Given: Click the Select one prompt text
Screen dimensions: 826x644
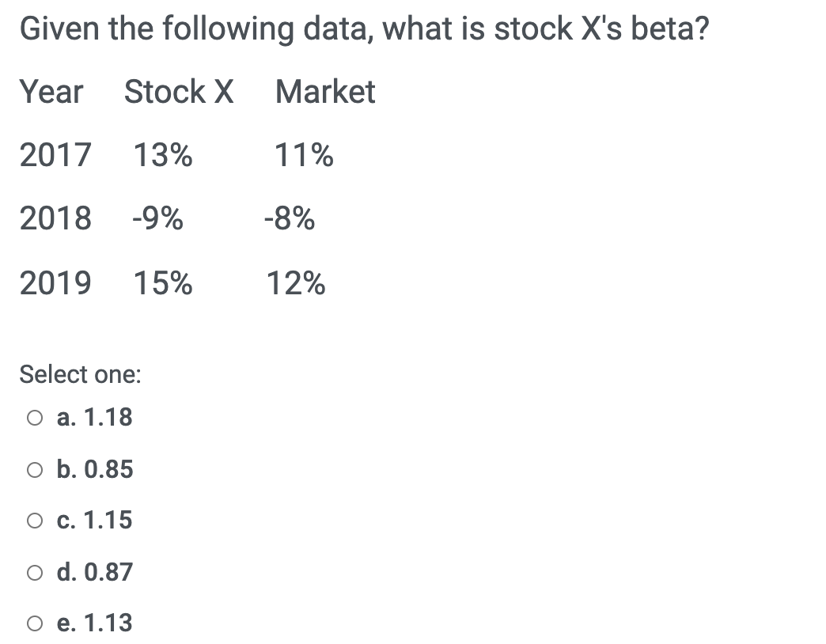Looking at the screenshot, I should [x=81, y=375].
